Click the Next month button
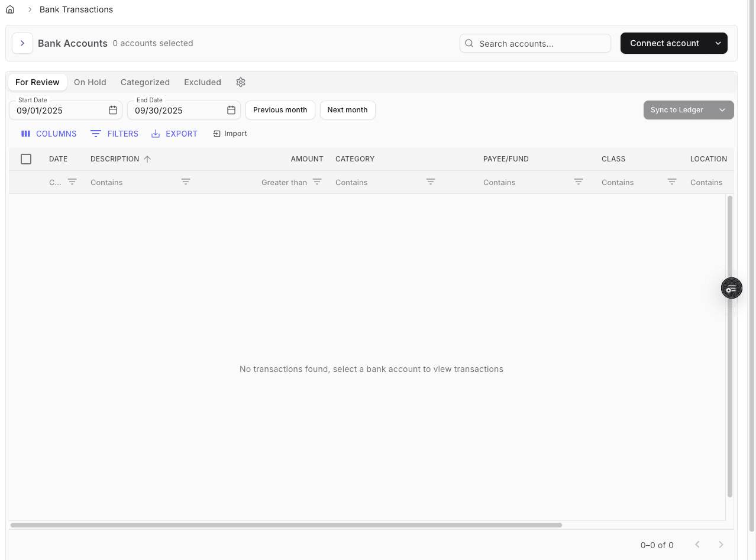This screenshot has width=756, height=560. (347, 110)
